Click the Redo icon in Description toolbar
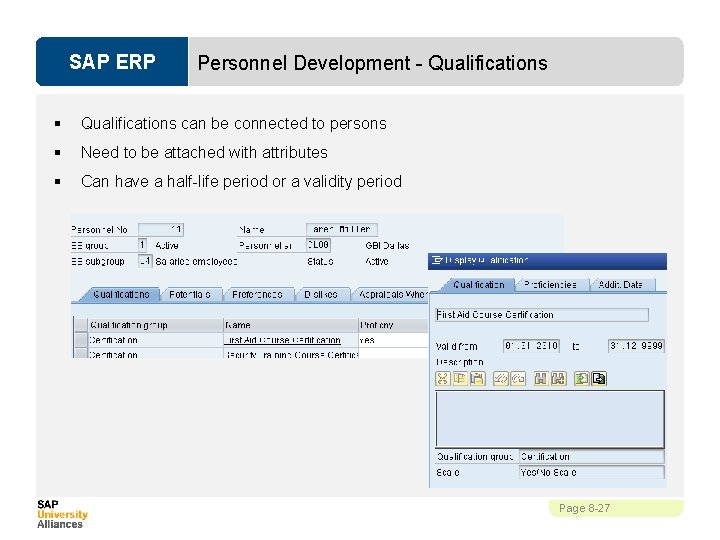Viewport: 720px width, 540px height. pos(518,379)
